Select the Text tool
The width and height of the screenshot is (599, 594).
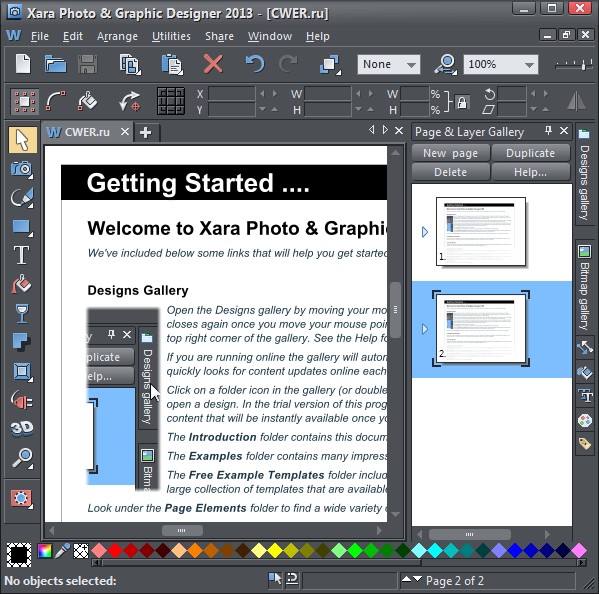coord(21,255)
